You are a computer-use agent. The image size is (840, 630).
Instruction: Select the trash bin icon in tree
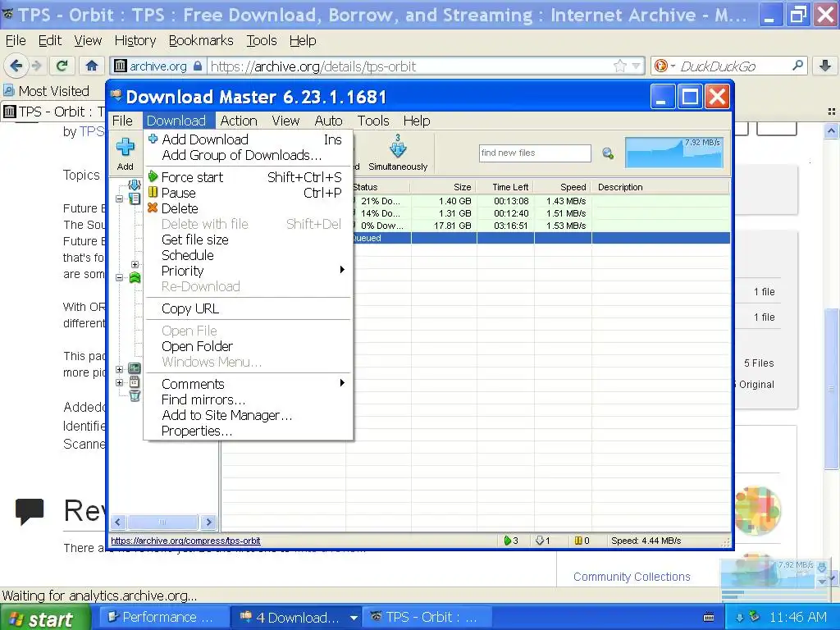[135, 395]
